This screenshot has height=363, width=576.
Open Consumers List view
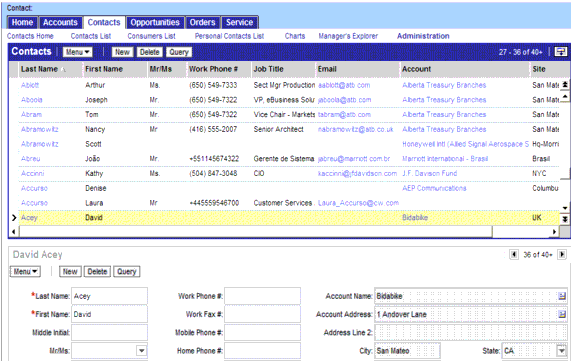[x=151, y=36]
